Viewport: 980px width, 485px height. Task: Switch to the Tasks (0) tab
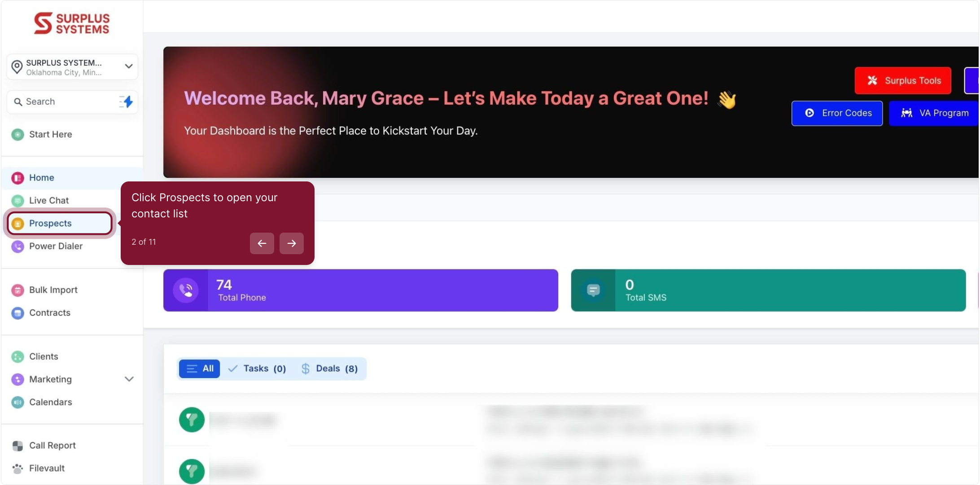click(x=257, y=369)
